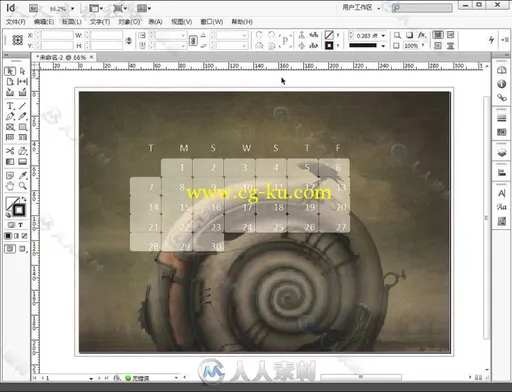
Task: Select the Gap tool
Action: [x=22, y=82]
